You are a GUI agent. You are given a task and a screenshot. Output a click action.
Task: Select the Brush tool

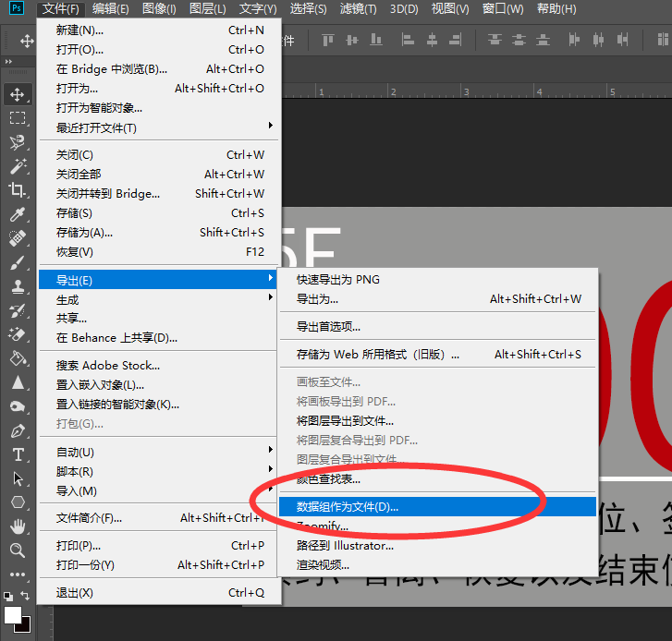point(18,262)
